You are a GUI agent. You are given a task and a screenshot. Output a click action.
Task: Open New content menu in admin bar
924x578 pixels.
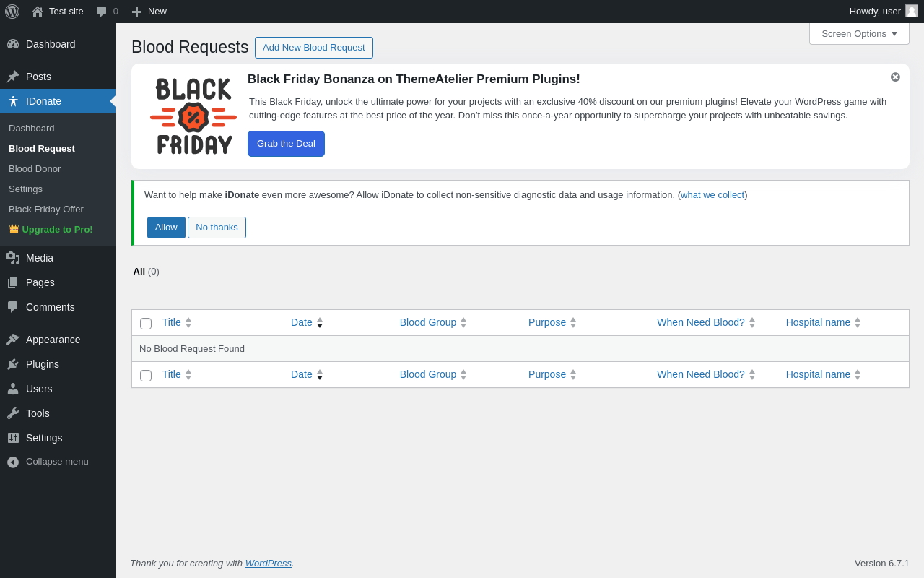[x=149, y=12]
